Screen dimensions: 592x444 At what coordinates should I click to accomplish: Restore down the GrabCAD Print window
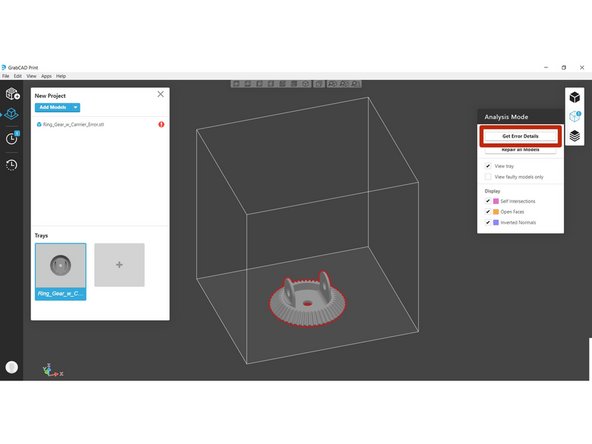pos(564,67)
